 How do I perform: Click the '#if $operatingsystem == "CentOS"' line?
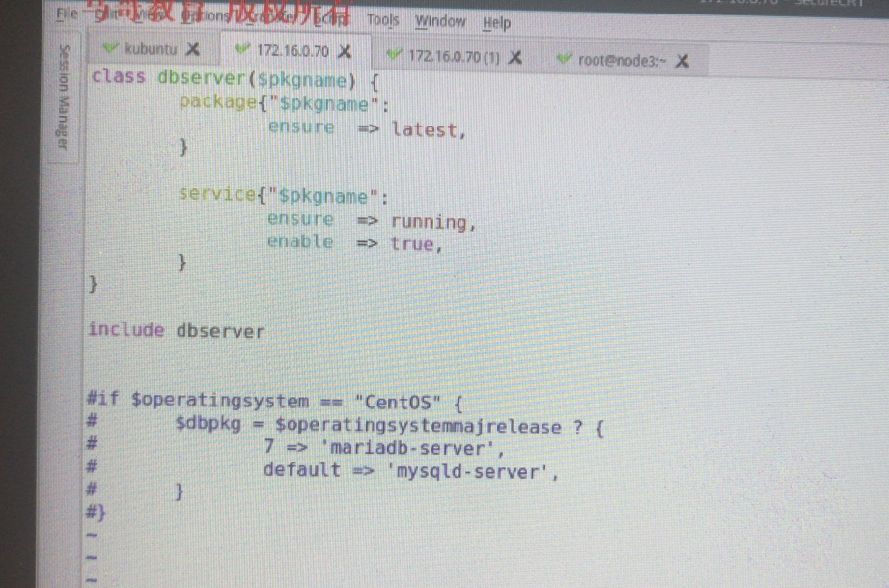point(275,401)
